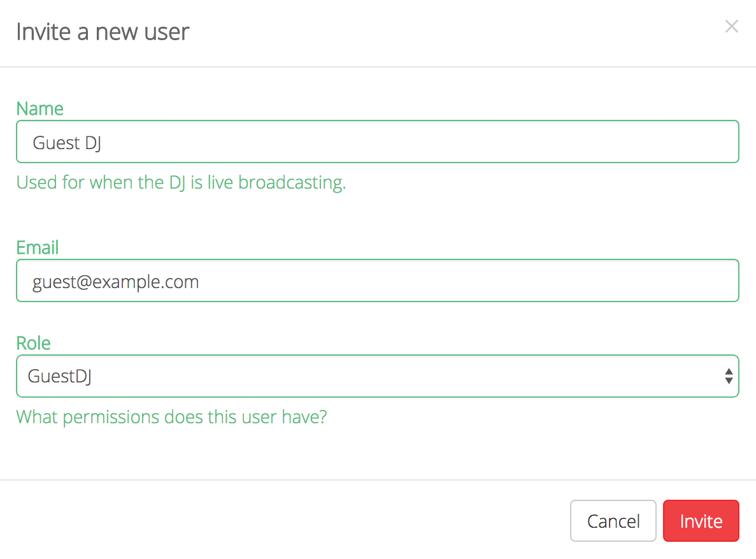
Task: Click the Invite a new user heading
Action: point(103,33)
